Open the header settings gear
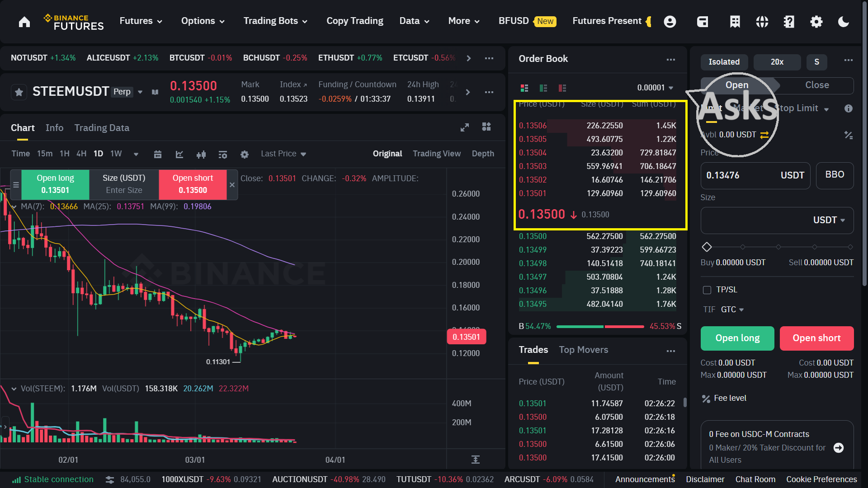The width and height of the screenshot is (868, 488). tap(816, 21)
